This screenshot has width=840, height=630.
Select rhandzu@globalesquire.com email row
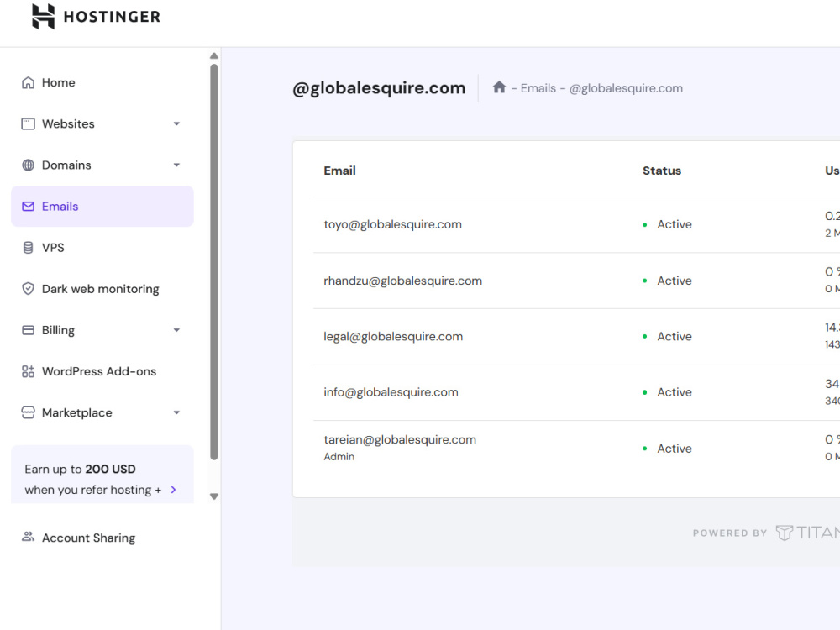576,281
